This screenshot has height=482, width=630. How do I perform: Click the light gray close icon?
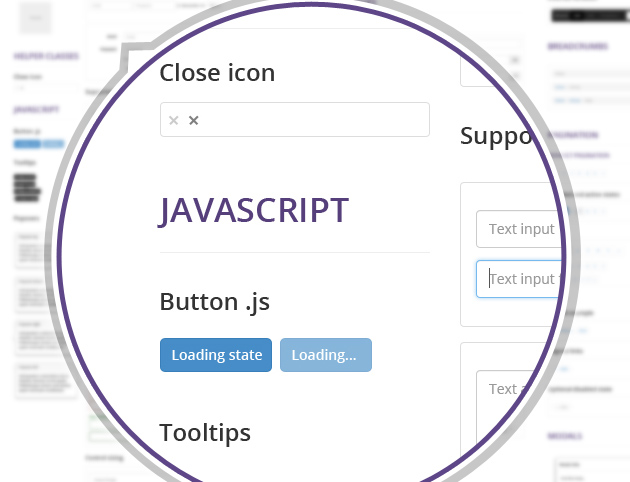pos(174,120)
